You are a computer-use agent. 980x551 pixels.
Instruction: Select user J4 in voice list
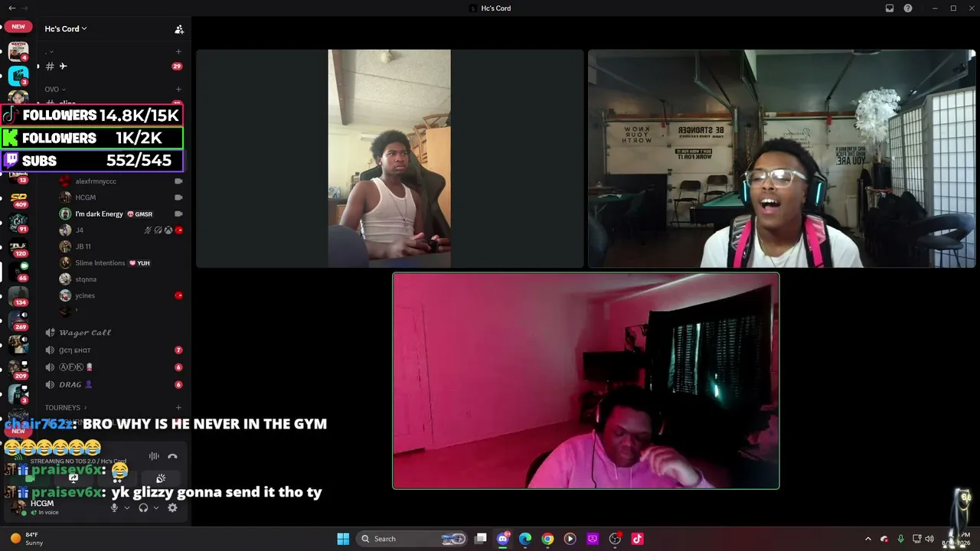121,230
